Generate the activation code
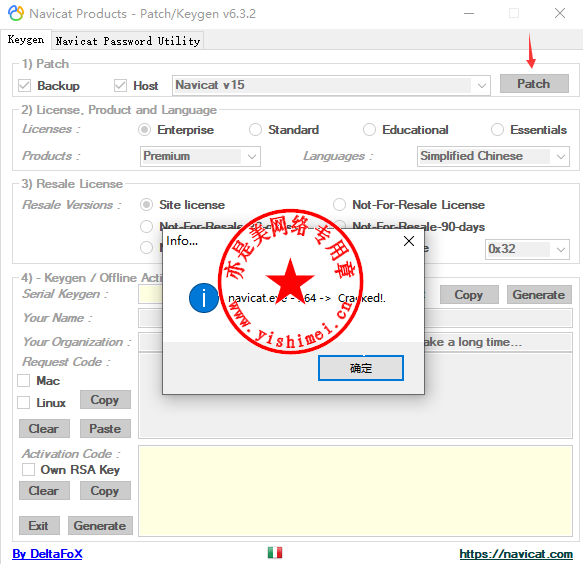 (100, 526)
